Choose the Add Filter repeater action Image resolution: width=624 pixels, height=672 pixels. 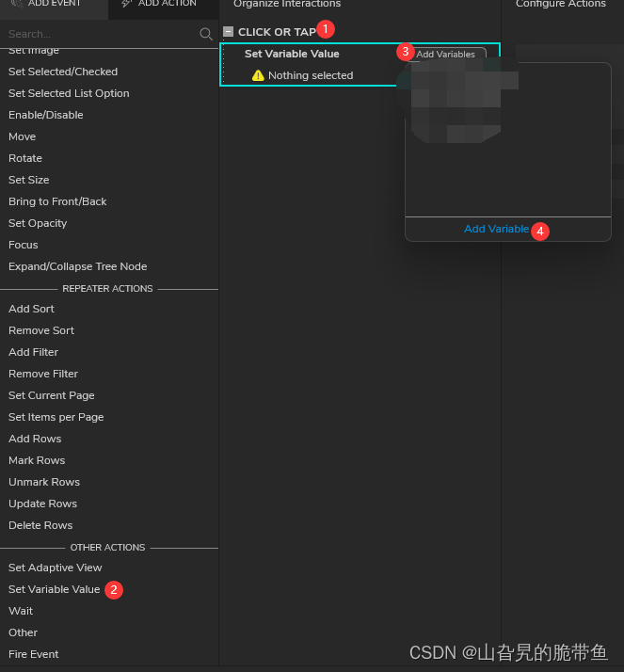33,352
